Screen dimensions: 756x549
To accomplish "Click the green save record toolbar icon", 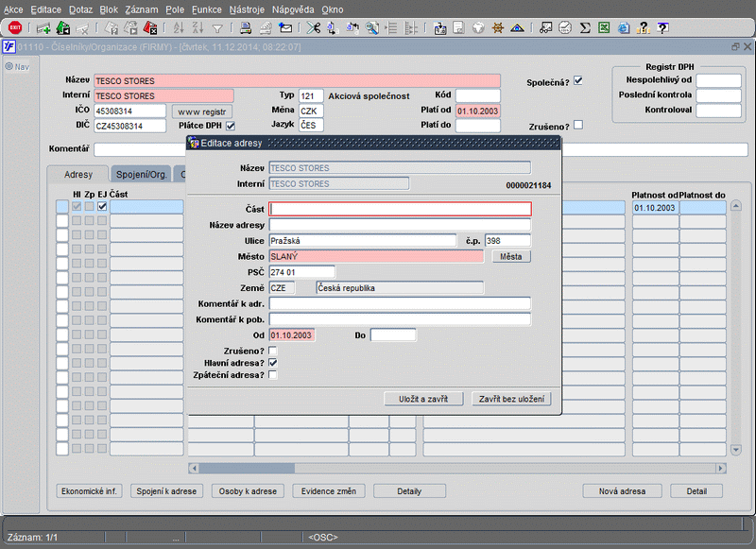I will [63, 28].
